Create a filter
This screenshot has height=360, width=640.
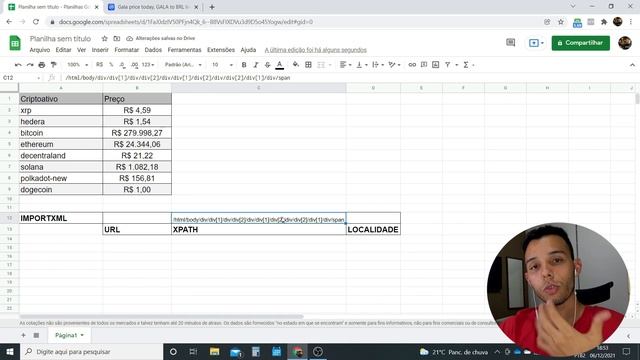448,65
